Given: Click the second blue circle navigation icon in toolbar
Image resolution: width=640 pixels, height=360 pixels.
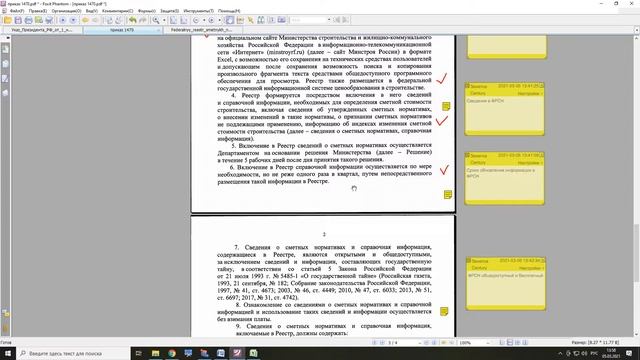Looking at the screenshot, I should [x=73, y=20].
